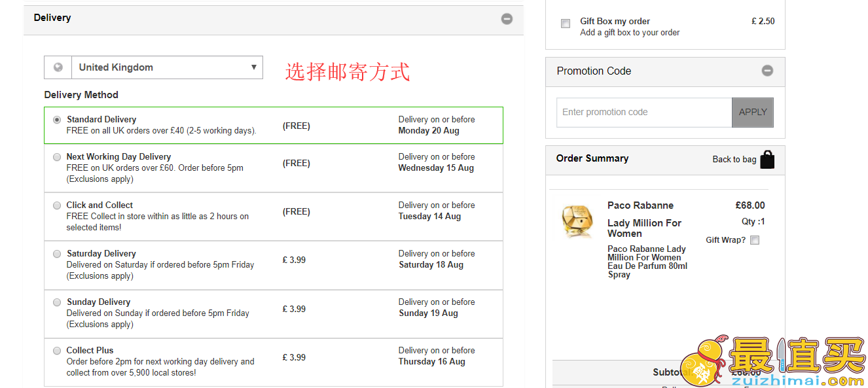Click the Qty :1 text
The width and height of the screenshot is (868, 388).
click(753, 222)
